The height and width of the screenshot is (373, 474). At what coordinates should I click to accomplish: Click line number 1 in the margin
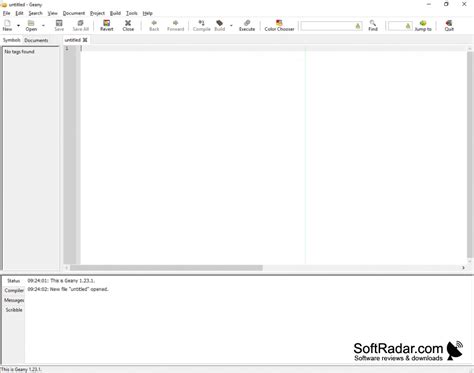point(67,49)
